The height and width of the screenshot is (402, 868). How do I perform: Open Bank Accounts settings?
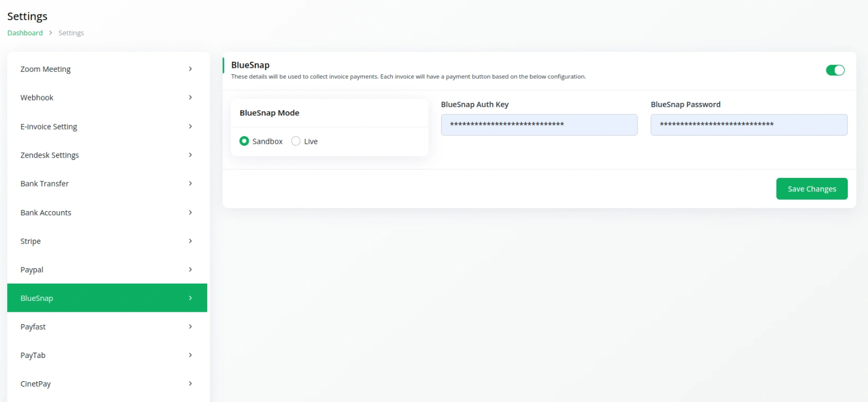[107, 212]
